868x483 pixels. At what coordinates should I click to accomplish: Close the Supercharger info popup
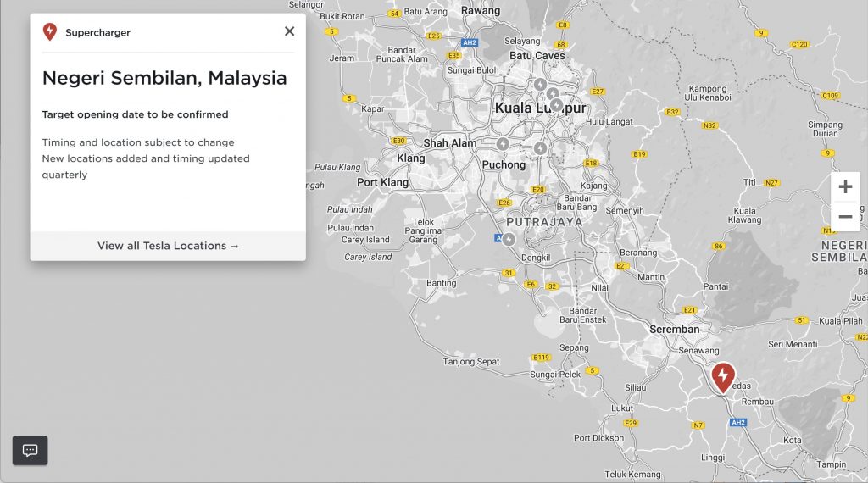[x=289, y=31]
